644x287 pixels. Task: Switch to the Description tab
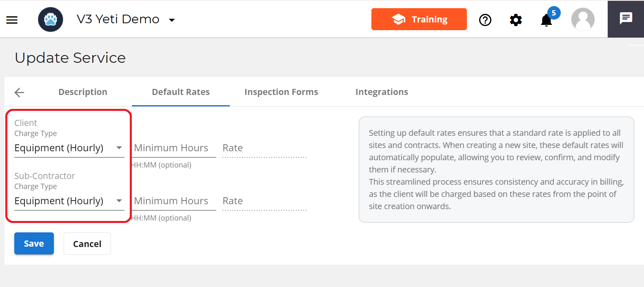tap(83, 92)
